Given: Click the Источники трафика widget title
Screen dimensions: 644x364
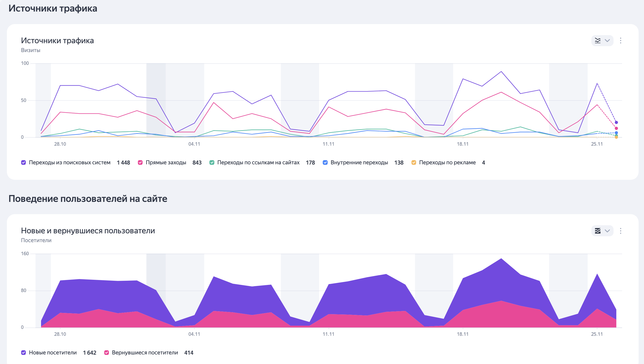Looking at the screenshot, I should point(57,41).
